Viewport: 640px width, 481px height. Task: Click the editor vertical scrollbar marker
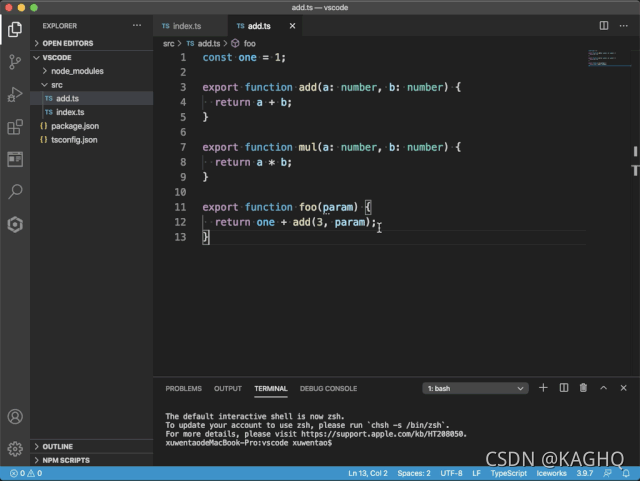click(635, 151)
